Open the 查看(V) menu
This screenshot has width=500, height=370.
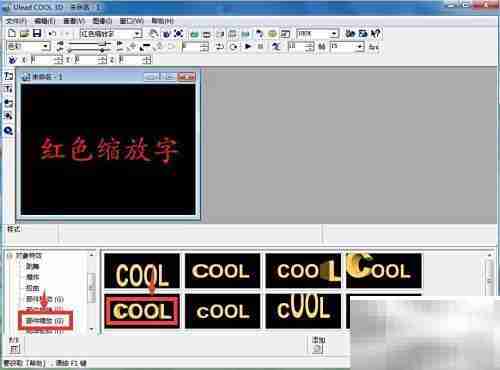pos(74,21)
